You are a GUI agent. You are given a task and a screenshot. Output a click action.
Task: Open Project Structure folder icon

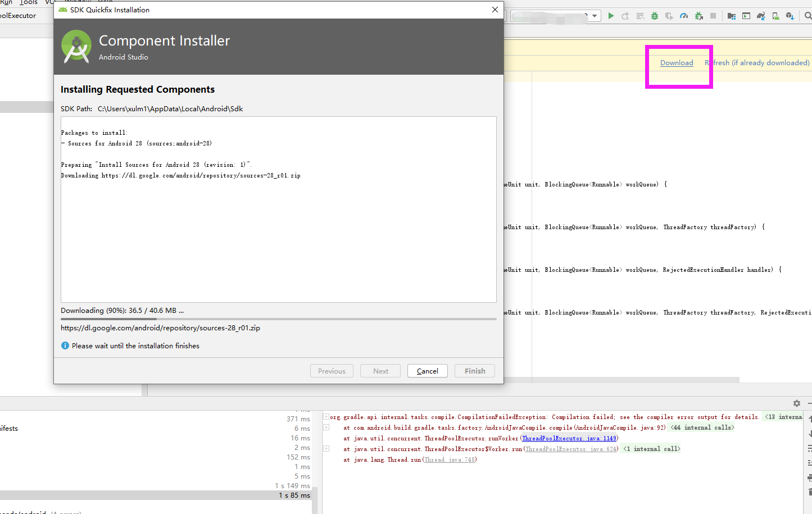coord(731,16)
